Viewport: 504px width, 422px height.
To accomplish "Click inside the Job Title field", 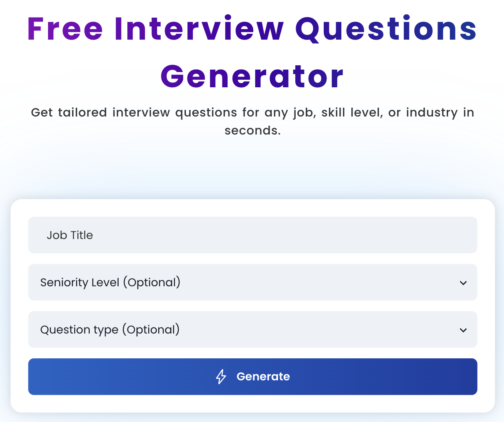I will click(252, 235).
